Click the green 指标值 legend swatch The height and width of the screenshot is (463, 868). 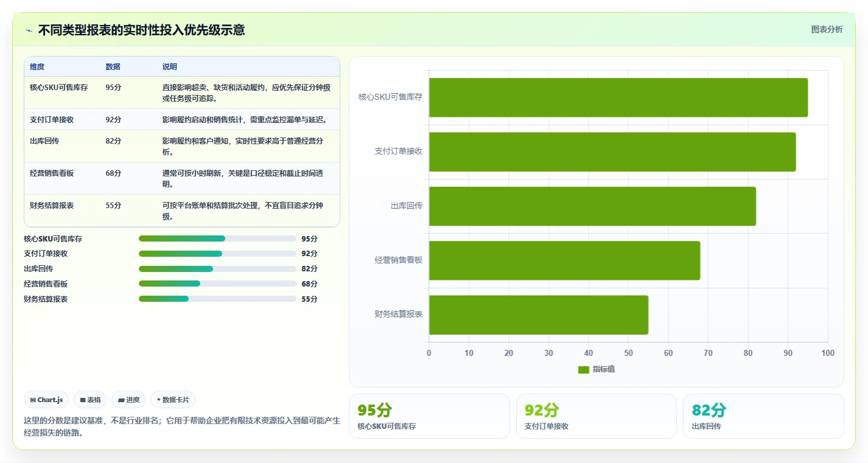[584, 369]
